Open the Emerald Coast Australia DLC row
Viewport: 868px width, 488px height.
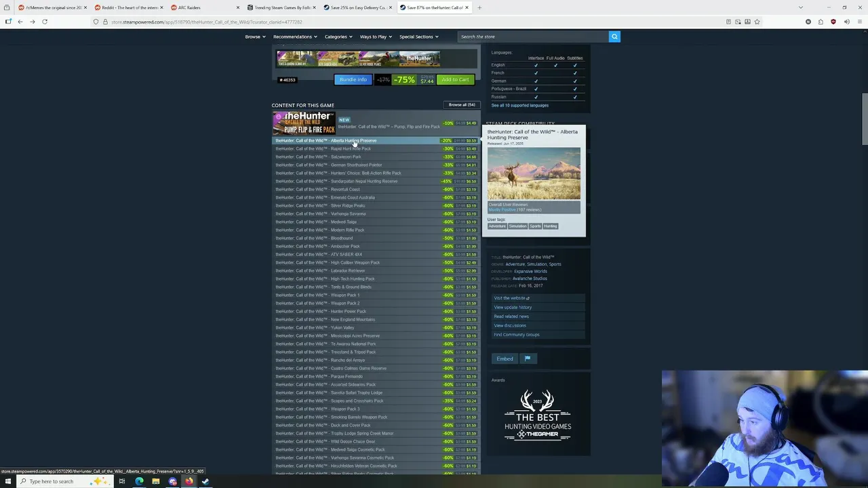point(376,197)
